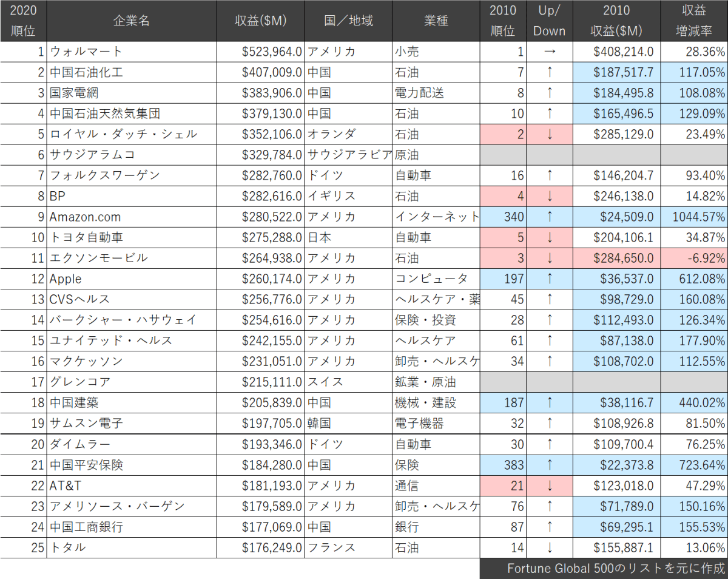This screenshot has width=728, height=579.
Task: Click the → arrow in ウォルマート row
Action: [x=550, y=52]
